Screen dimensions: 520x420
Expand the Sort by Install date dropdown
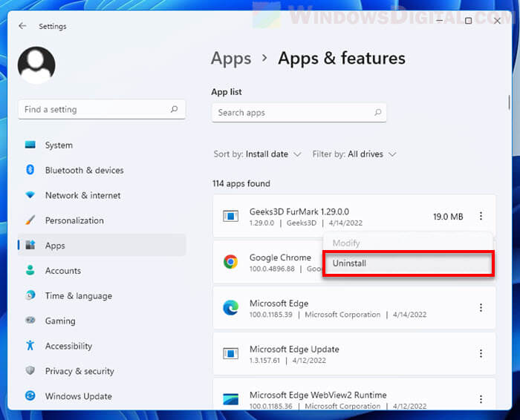[x=257, y=154]
